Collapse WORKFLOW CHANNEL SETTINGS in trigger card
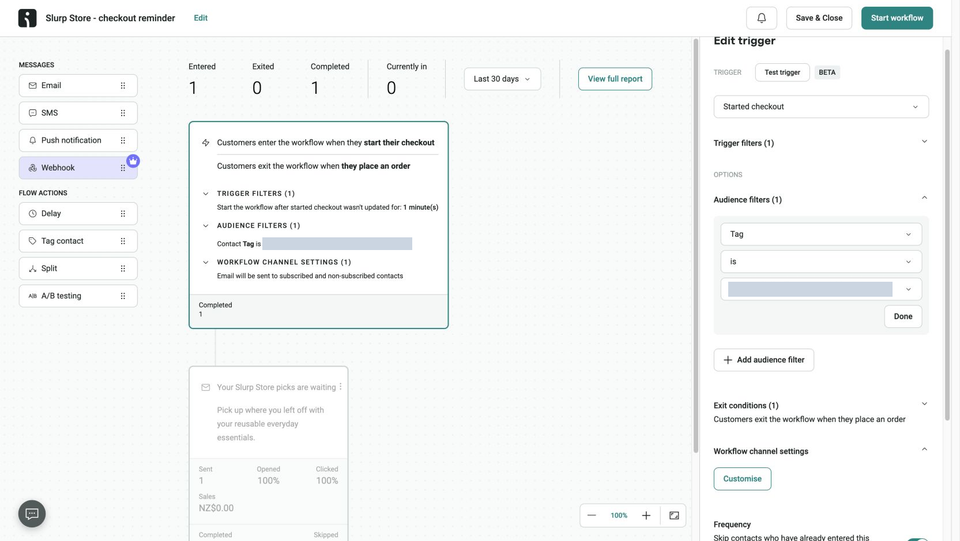The width and height of the screenshot is (960, 541). tap(206, 262)
